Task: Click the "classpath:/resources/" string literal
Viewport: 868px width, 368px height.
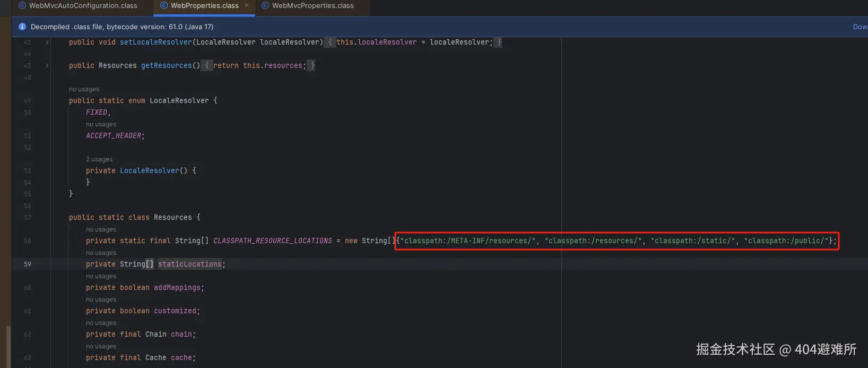Action: tap(593, 241)
